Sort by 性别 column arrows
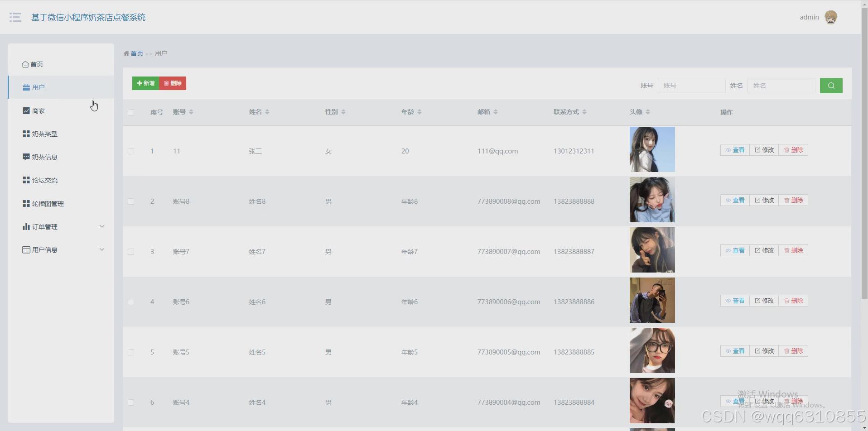 point(343,112)
